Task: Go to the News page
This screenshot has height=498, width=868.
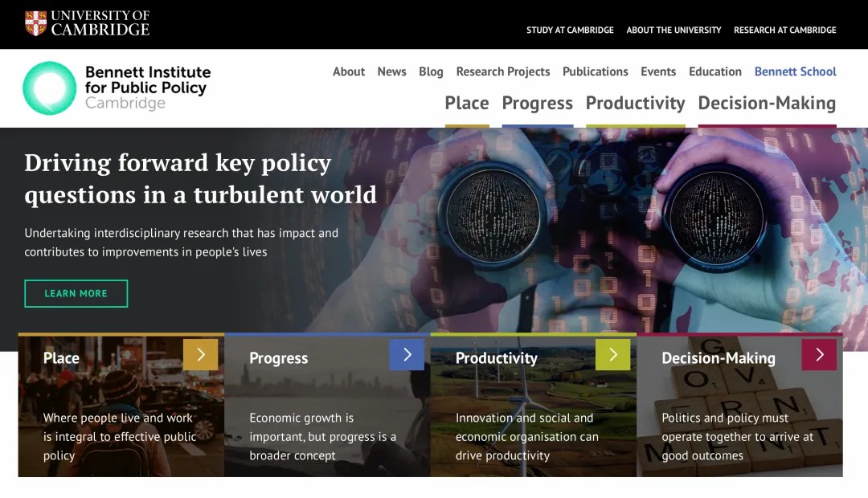Action: tap(392, 71)
